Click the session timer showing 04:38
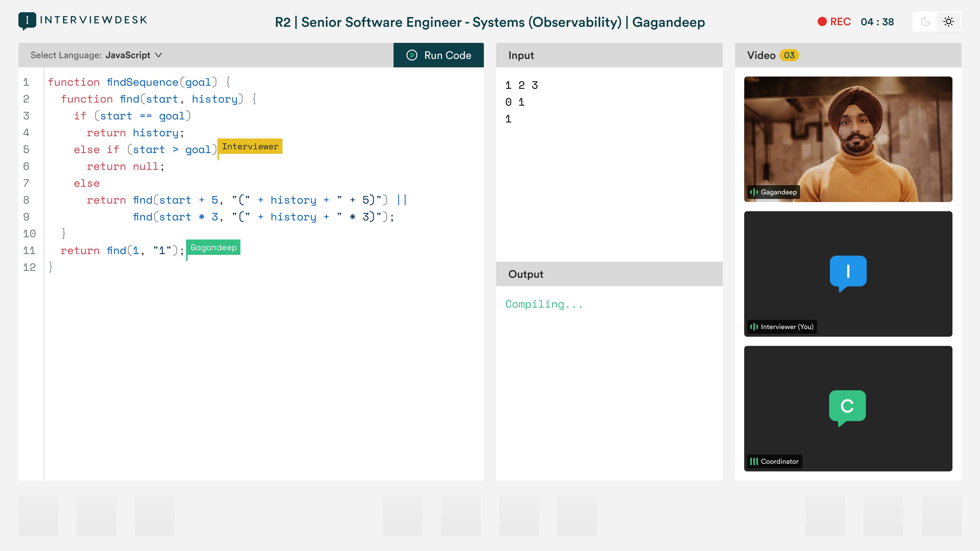Screen dimensions: 980x551 (x=878, y=22)
